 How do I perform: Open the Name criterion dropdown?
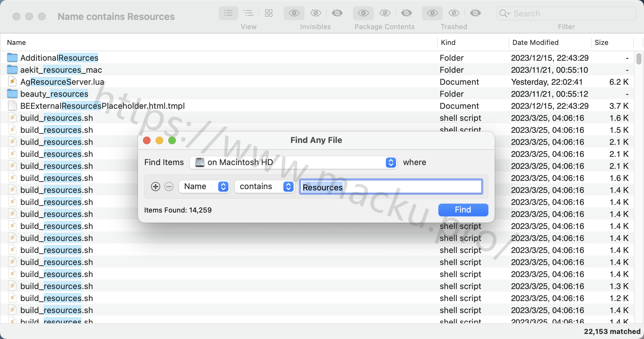click(204, 187)
